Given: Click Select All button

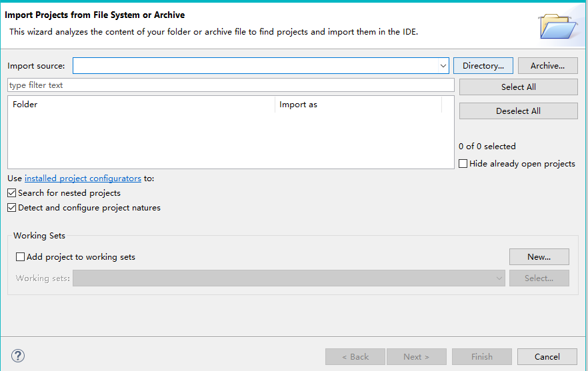Looking at the screenshot, I should click(x=518, y=87).
